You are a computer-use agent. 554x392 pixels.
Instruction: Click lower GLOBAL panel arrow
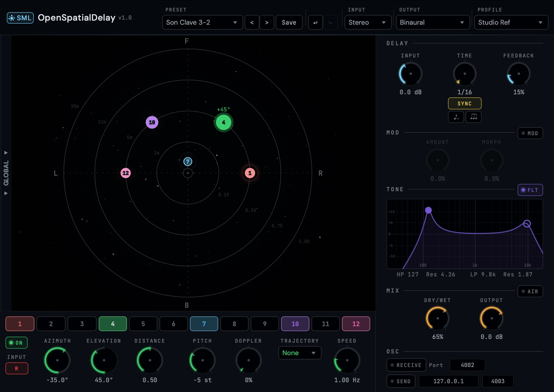point(6,193)
